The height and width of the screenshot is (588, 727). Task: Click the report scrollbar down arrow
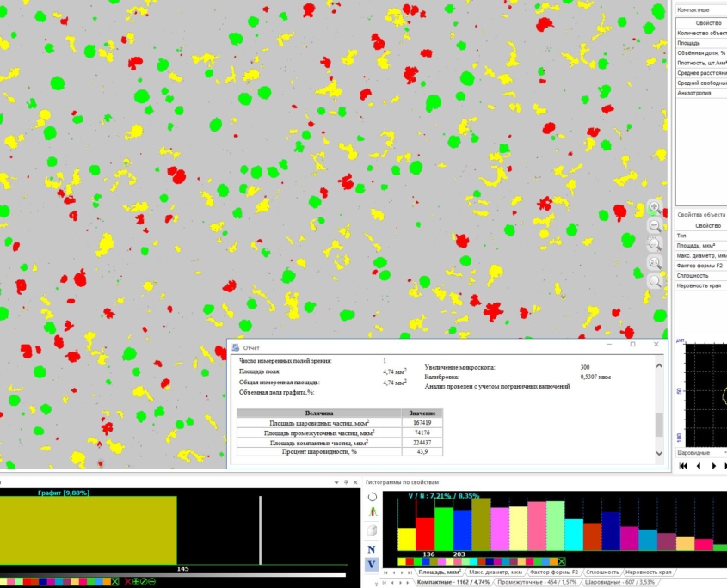coord(659,454)
